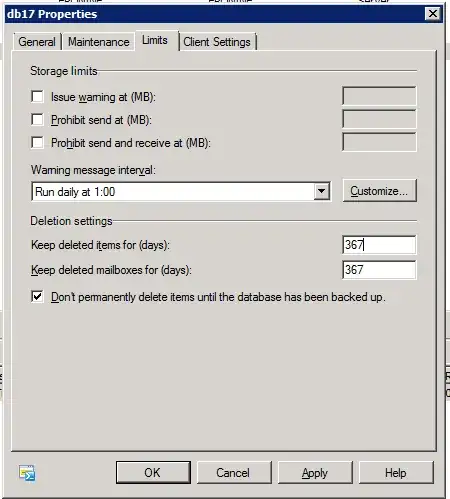Check Prohibit send and receive at (MB)
The width and height of the screenshot is (450, 499).
(37, 142)
